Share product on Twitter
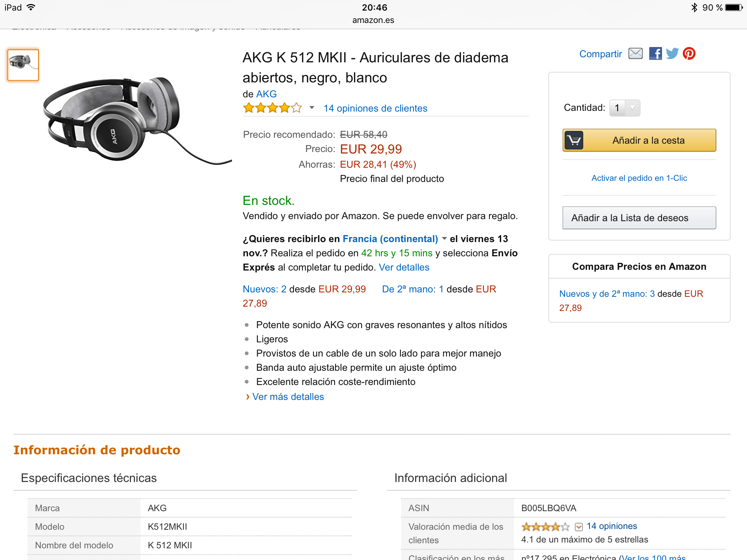Image resolution: width=747 pixels, height=560 pixels. click(x=672, y=54)
